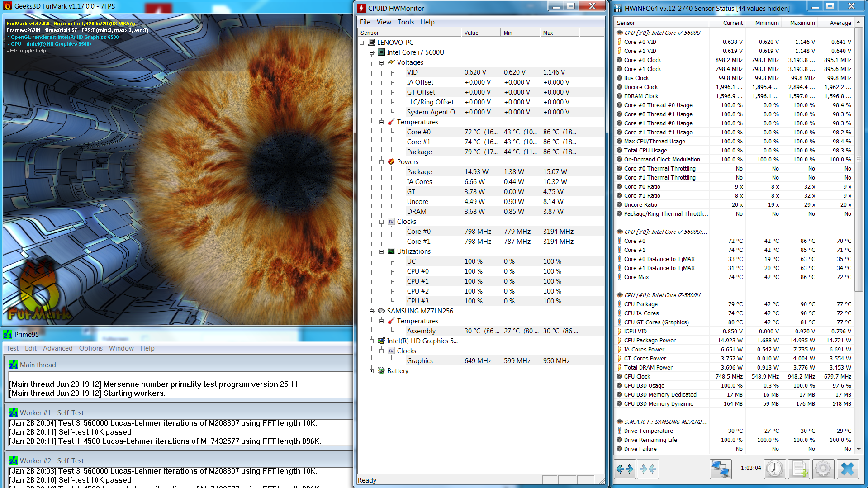The image size is (868, 488).
Task: Open the Test menu in Prime95
Action: [12, 348]
